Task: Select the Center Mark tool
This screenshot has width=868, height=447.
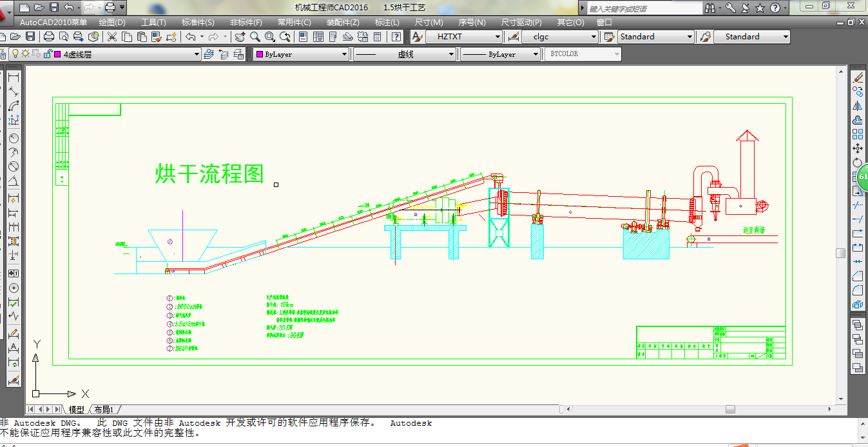Action: pos(14,288)
